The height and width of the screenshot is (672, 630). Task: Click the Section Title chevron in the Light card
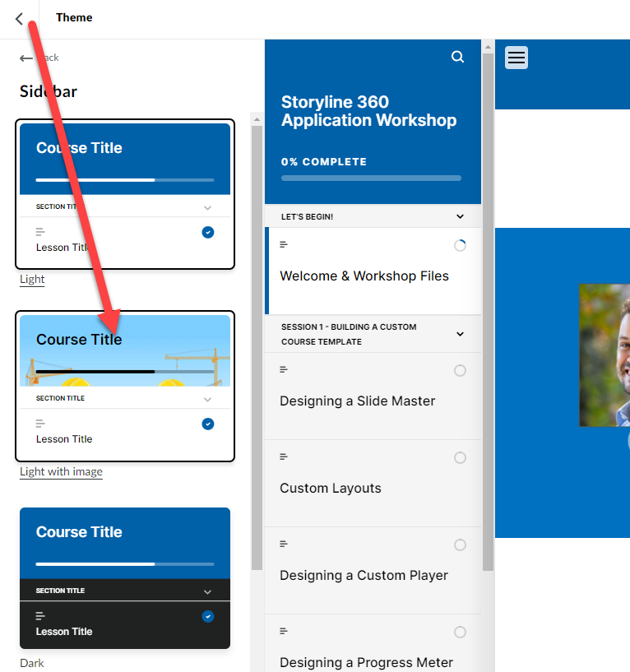207,208
